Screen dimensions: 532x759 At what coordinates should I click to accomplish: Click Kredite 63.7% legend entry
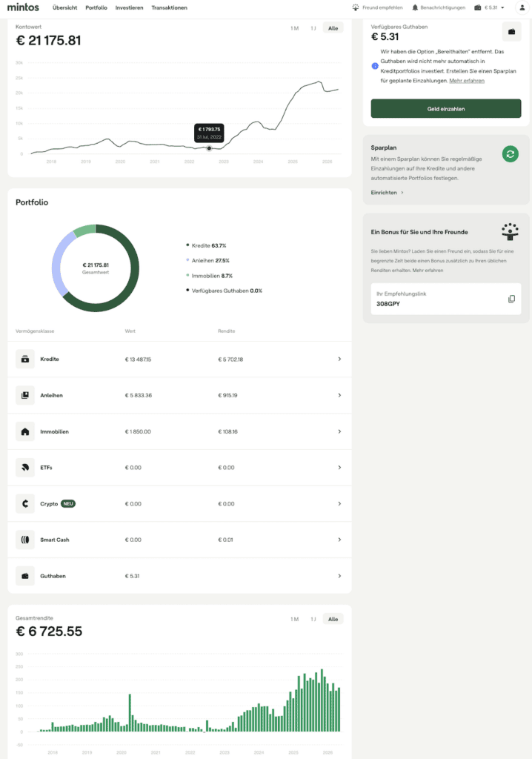[x=206, y=246]
